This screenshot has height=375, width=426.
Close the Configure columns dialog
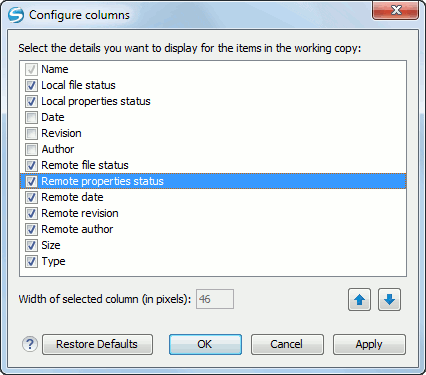pyautogui.click(x=395, y=11)
